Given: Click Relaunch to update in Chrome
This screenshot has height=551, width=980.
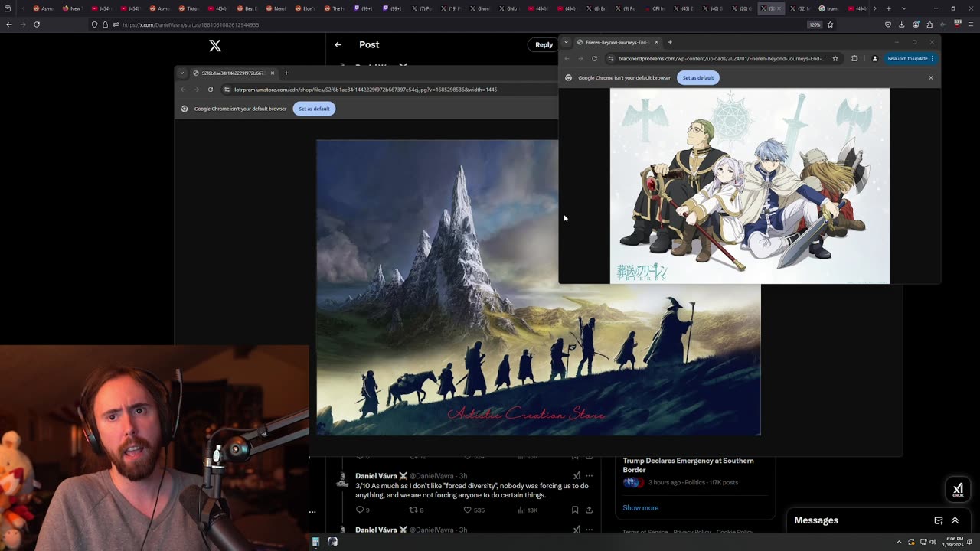Looking at the screenshot, I should coord(910,58).
